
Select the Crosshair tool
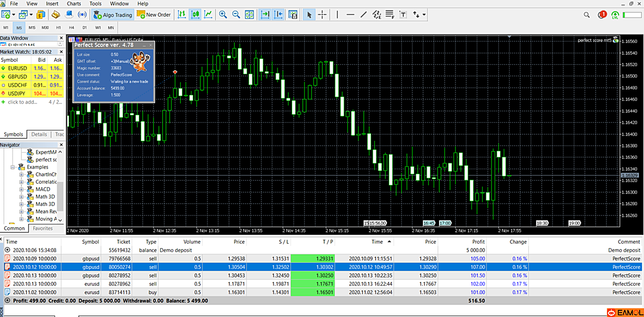pos(322,14)
